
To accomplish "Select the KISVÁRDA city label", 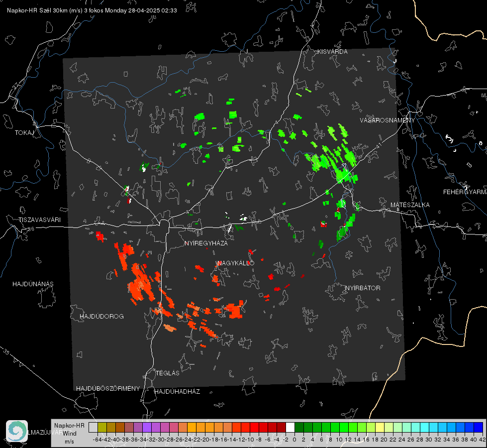I will [332, 52].
